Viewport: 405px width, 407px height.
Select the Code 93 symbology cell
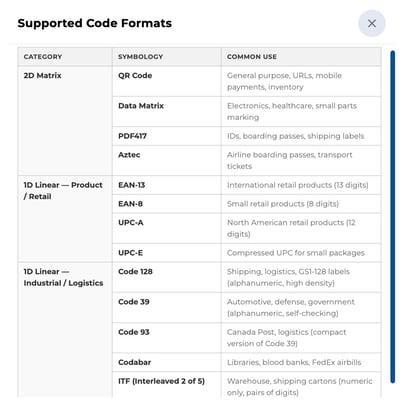pyautogui.click(x=167, y=338)
